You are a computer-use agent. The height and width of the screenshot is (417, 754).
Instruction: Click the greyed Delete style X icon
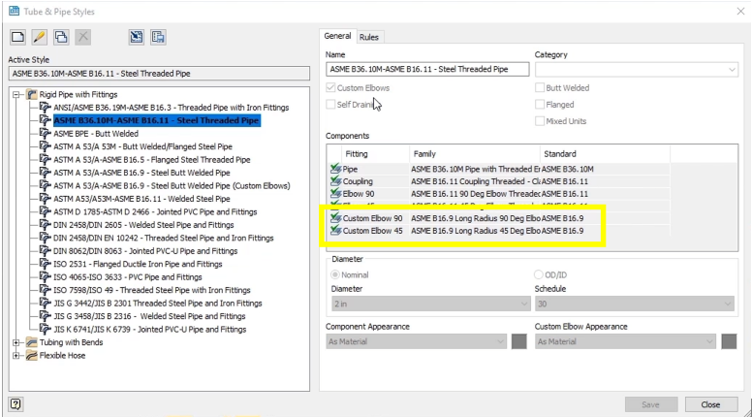tap(83, 37)
